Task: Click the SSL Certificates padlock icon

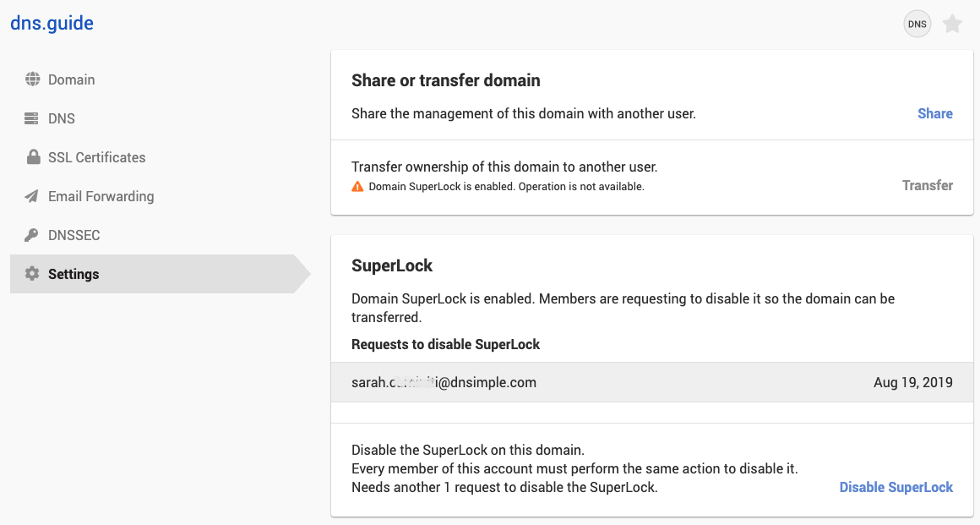Action: point(32,157)
